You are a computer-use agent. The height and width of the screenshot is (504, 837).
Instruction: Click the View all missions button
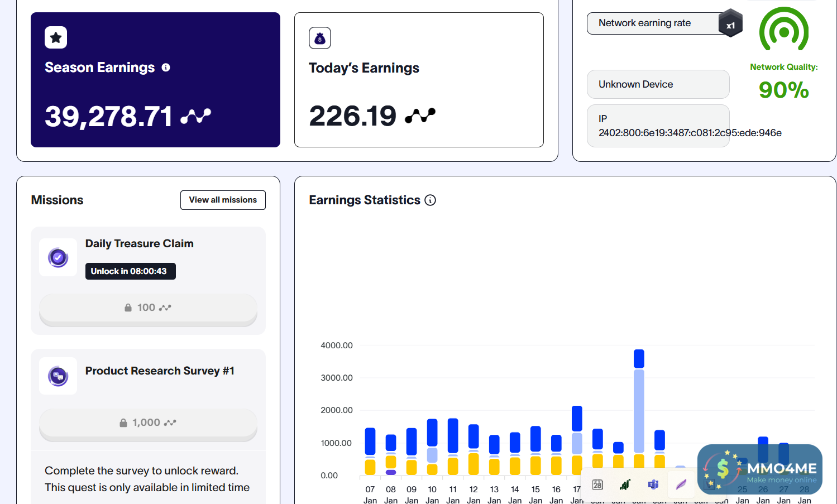click(x=223, y=200)
